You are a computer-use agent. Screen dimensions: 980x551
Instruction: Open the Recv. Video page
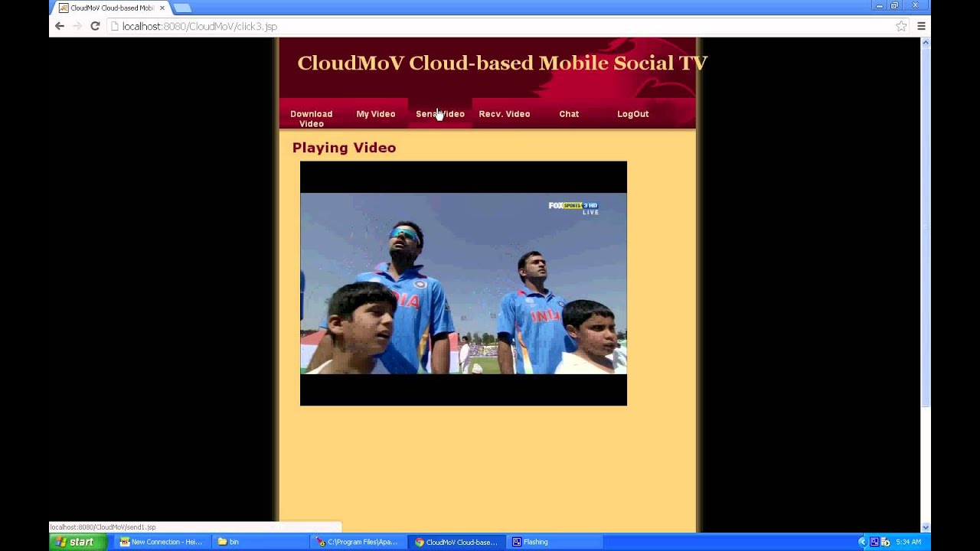click(504, 114)
